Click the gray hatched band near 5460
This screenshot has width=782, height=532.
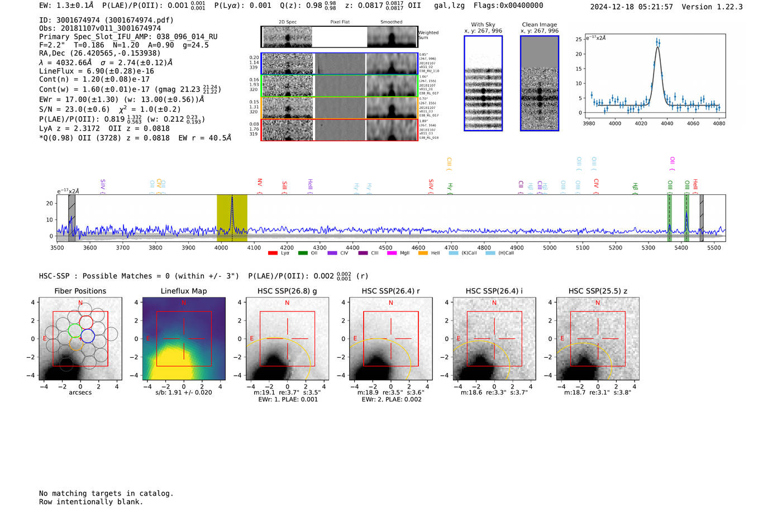click(702, 218)
